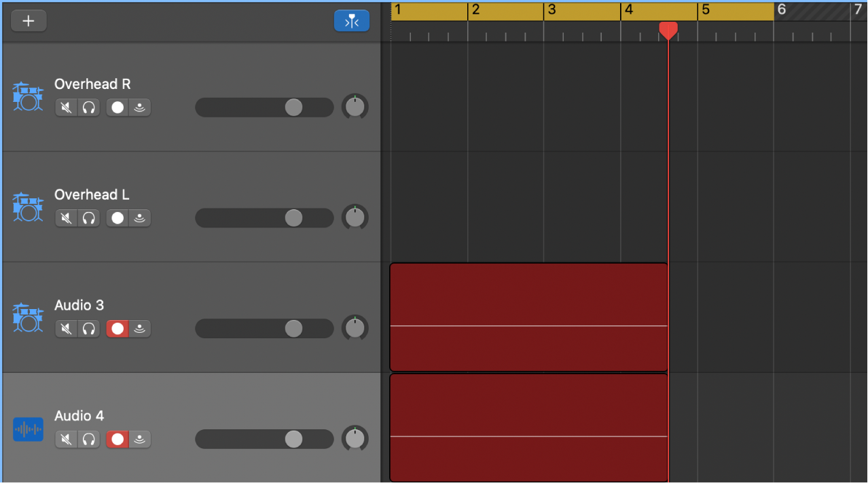Disable record enable on Audio 3
The width and height of the screenshot is (868, 485).
117,329
